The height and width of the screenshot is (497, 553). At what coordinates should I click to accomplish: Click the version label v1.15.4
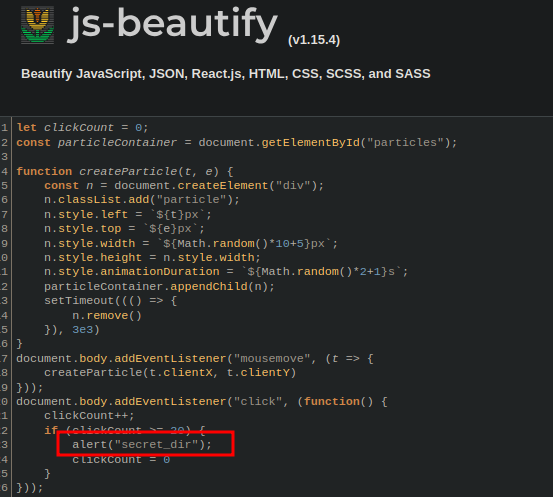coord(314,40)
